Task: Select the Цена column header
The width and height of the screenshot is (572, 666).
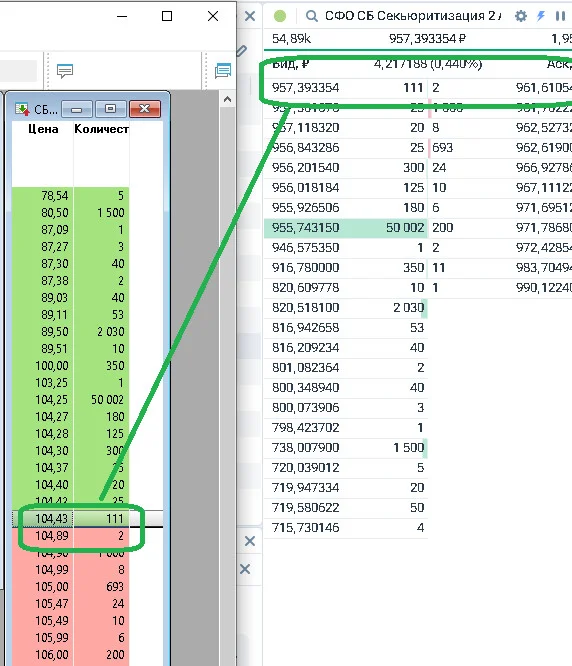Action: point(43,129)
